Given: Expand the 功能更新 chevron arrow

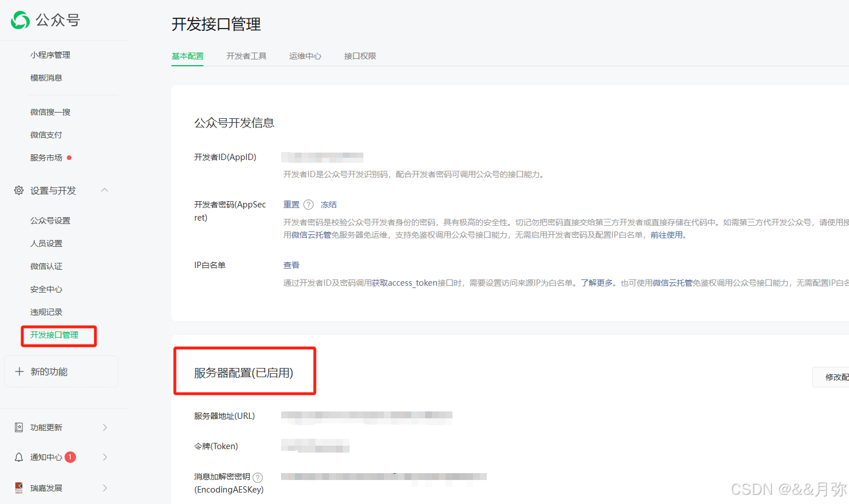Looking at the screenshot, I should tap(105, 427).
